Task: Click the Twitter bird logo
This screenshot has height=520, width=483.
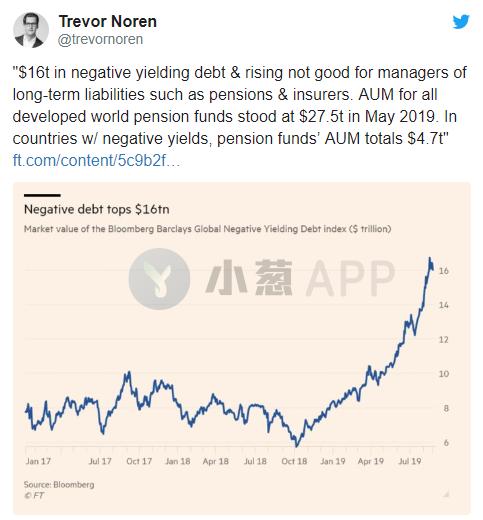Action: point(461,22)
